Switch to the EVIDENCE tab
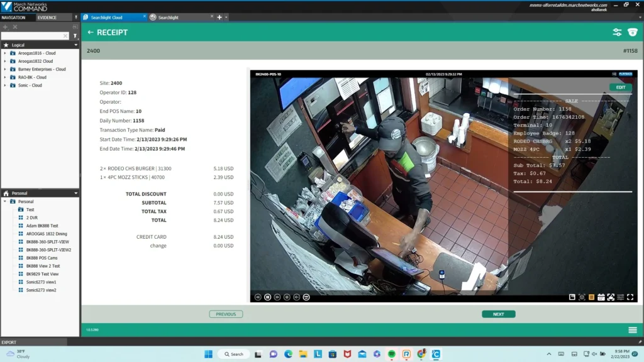 click(47, 18)
